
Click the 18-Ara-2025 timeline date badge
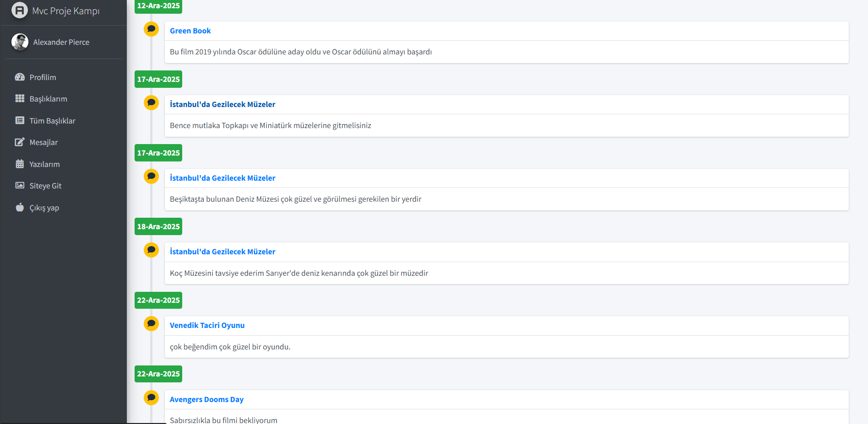click(x=158, y=226)
